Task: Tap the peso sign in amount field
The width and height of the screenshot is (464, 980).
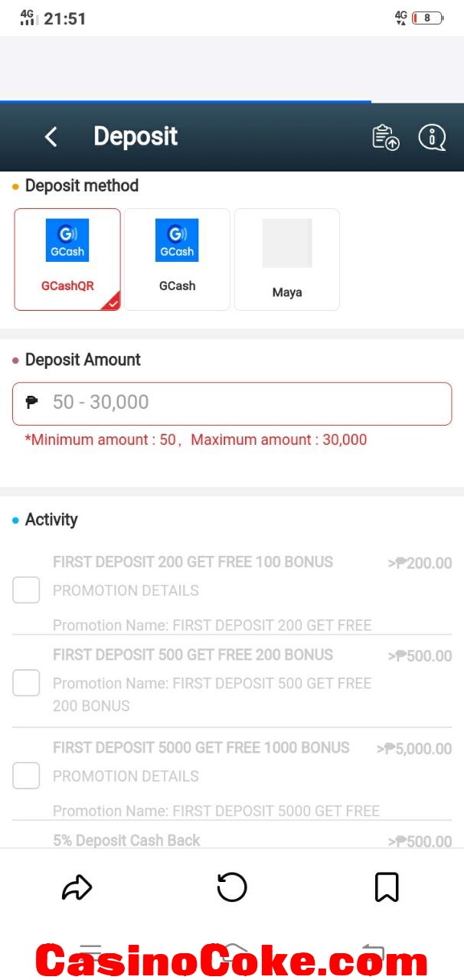Action: [32, 402]
